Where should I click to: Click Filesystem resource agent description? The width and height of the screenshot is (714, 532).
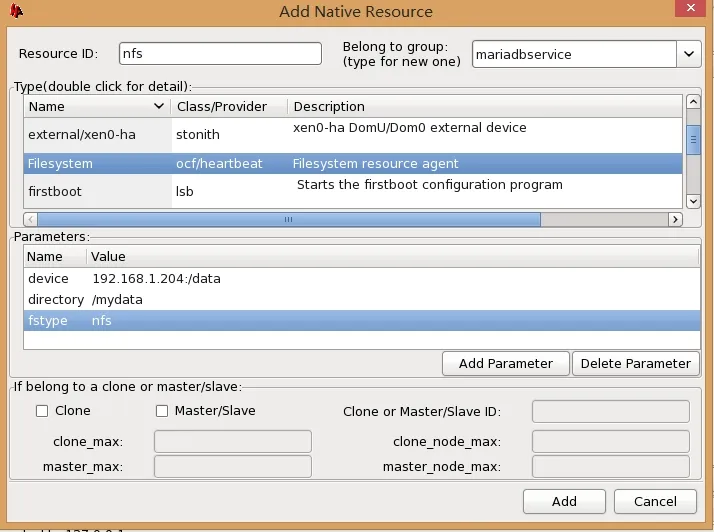pos(375,164)
